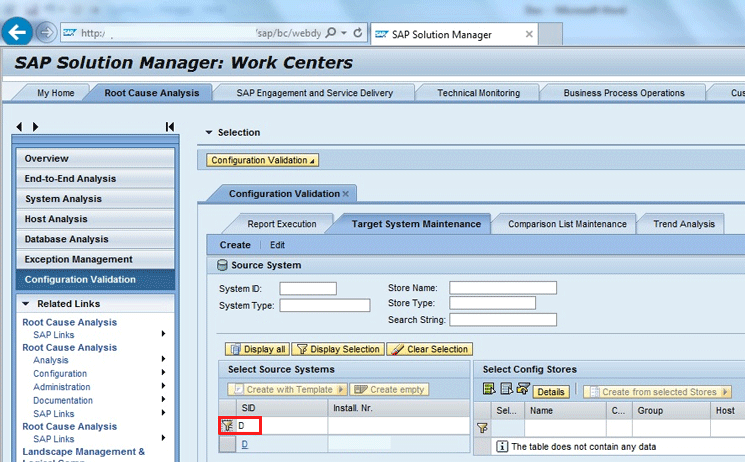
Task: Open the Administration related link
Action: [x=62, y=387]
